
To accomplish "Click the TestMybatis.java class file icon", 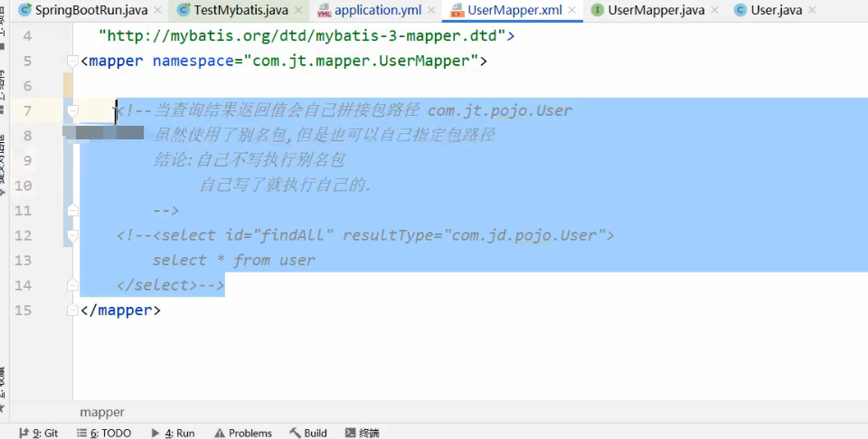I will [x=184, y=10].
